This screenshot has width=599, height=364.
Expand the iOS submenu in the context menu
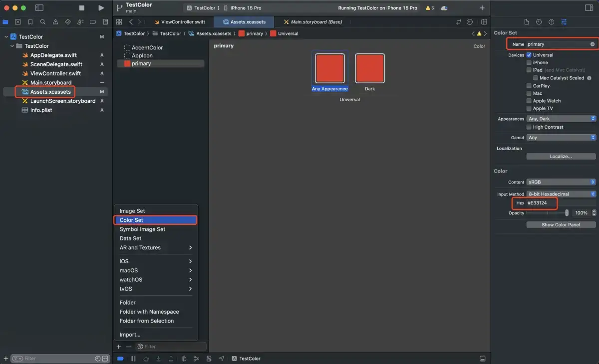[x=155, y=261]
